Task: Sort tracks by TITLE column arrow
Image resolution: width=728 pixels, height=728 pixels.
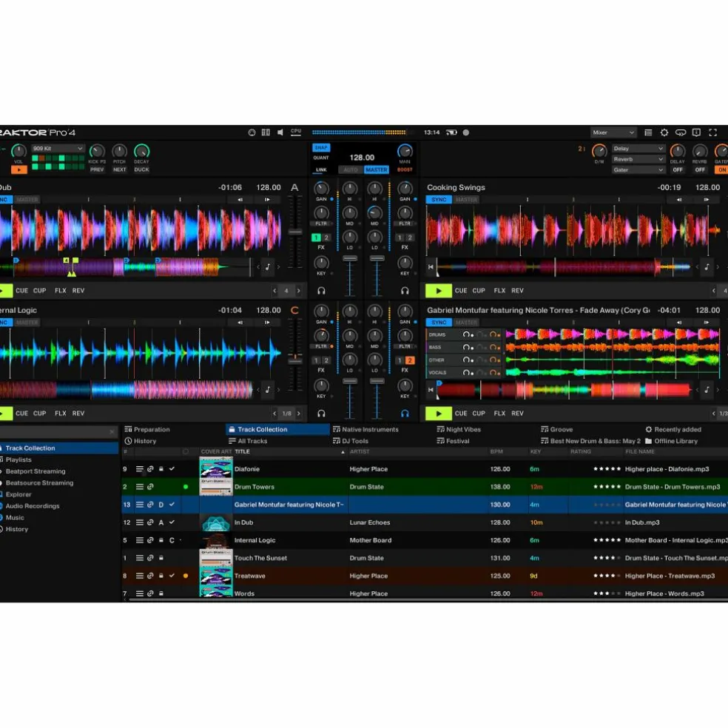Action: [x=343, y=452]
